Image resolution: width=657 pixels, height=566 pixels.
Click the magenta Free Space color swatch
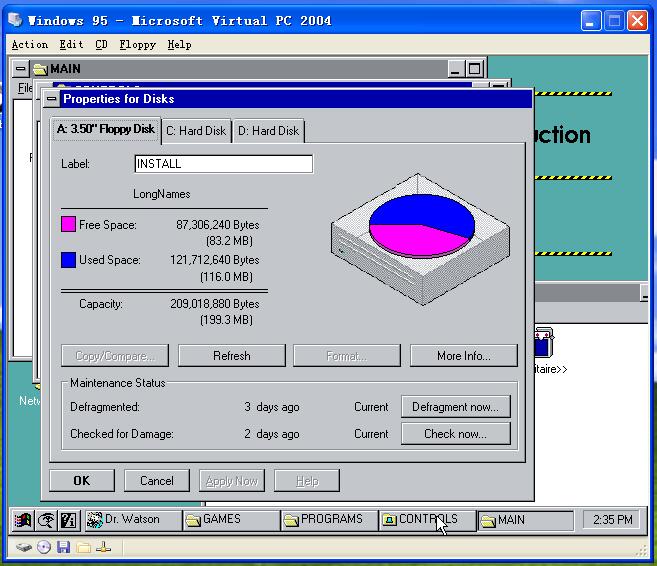(68, 224)
